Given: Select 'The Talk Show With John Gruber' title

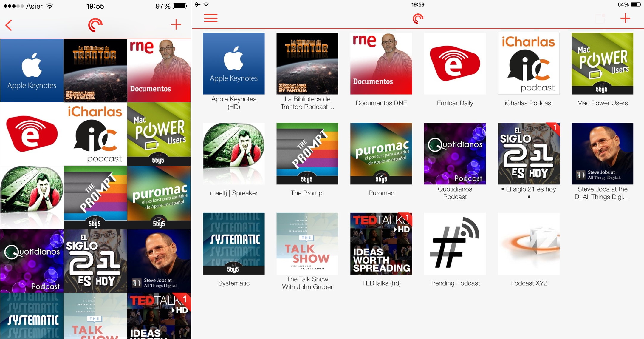Looking at the screenshot, I should [x=307, y=283].
